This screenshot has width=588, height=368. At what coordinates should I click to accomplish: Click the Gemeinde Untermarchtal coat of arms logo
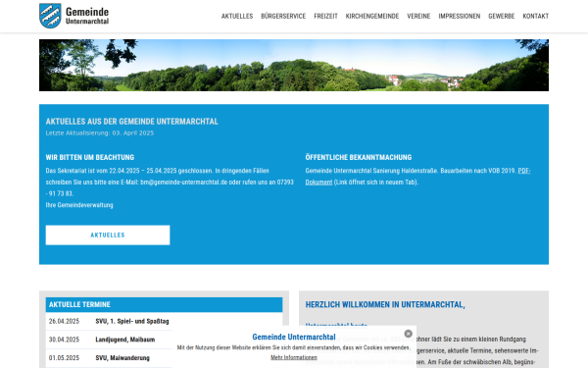pyautogui.click(x=50, y=16)
